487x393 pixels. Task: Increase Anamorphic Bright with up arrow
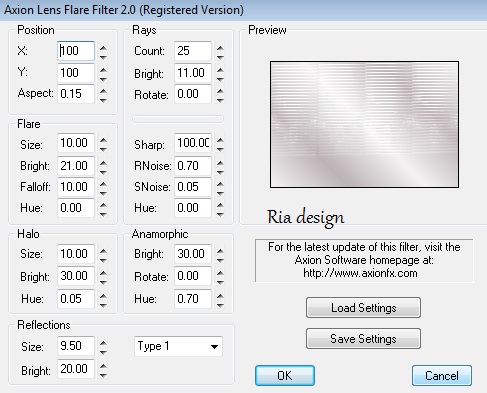pyautogui.click(x=220, y=251)
